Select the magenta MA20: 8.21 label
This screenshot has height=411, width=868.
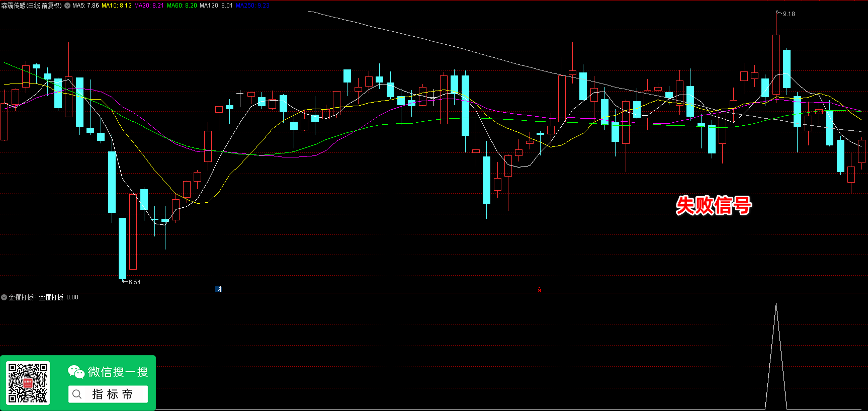pos(149,6)
